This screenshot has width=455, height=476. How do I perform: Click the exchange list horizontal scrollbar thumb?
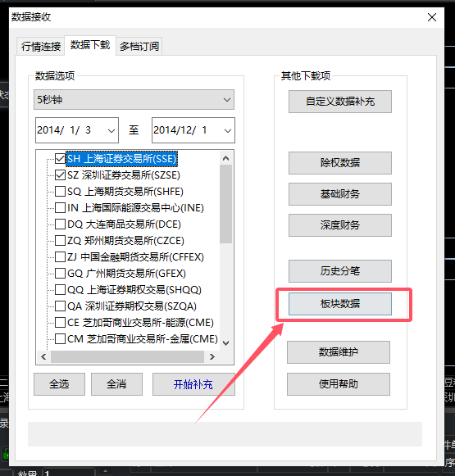[128, 356]
